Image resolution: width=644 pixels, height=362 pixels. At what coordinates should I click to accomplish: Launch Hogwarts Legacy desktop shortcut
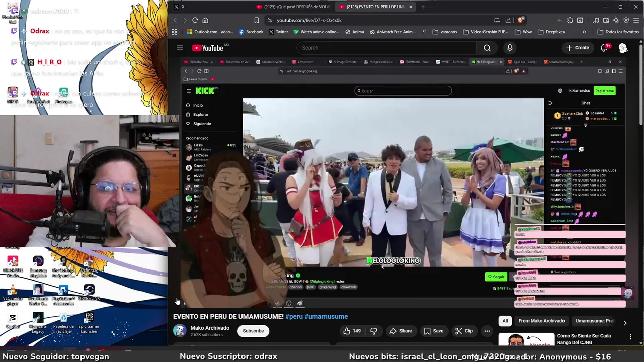pyautogui.click(x=38, y=323)
